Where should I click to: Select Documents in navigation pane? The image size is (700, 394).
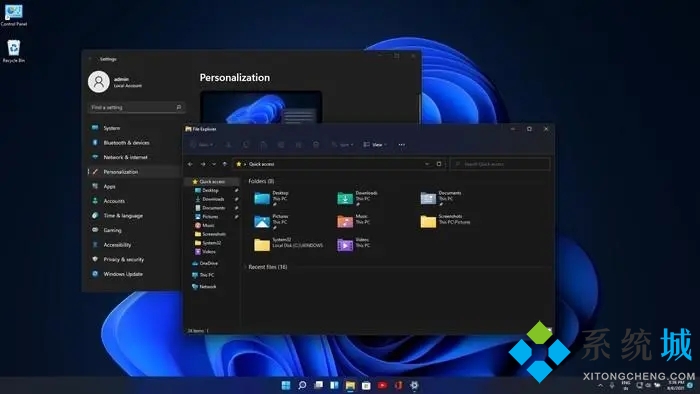(x=213, y=208)
